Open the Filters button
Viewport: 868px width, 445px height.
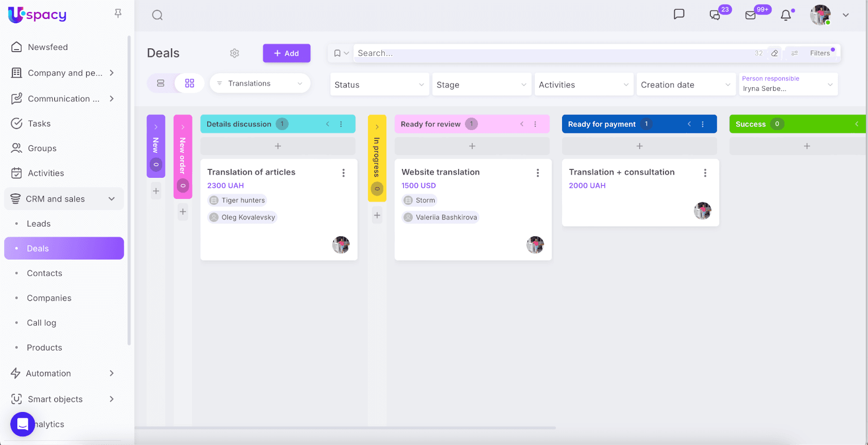pos(814,53)
